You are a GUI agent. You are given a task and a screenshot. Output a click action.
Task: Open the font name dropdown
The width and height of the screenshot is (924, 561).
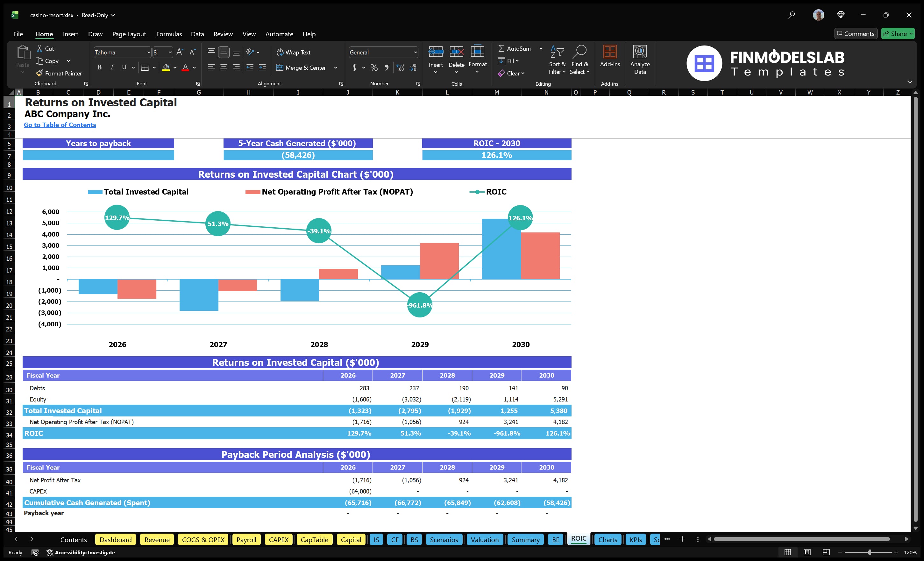click(149, 52)
